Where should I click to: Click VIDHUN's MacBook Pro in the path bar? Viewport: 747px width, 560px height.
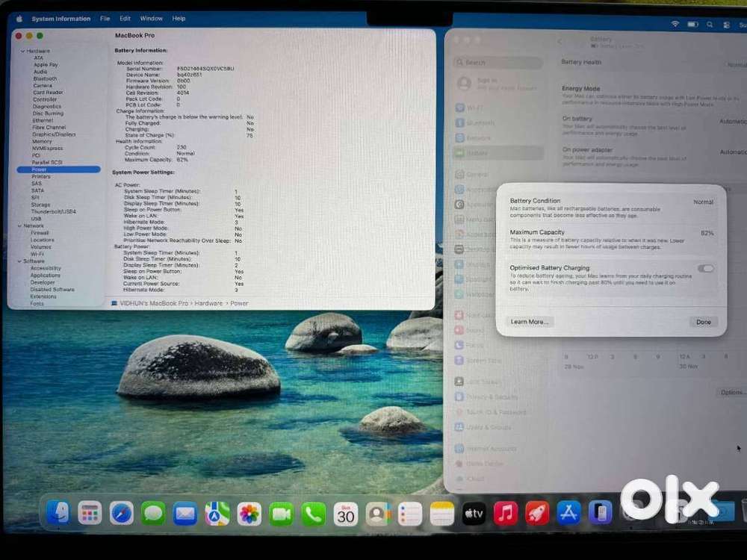(x=154, y=303)
